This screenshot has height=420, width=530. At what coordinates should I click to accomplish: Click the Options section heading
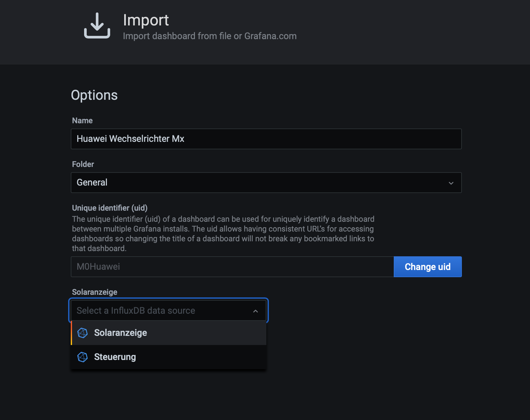[x=94, y=95]
